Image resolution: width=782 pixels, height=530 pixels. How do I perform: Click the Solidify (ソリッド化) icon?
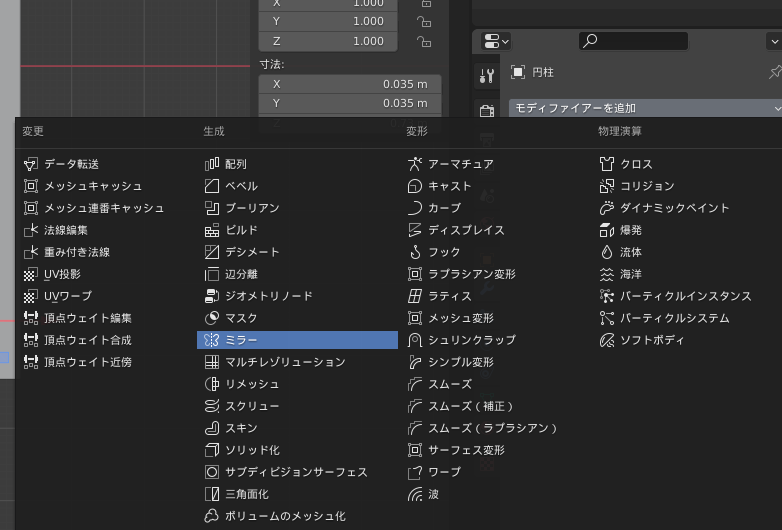pyautogui.click(x=212, y=450)
